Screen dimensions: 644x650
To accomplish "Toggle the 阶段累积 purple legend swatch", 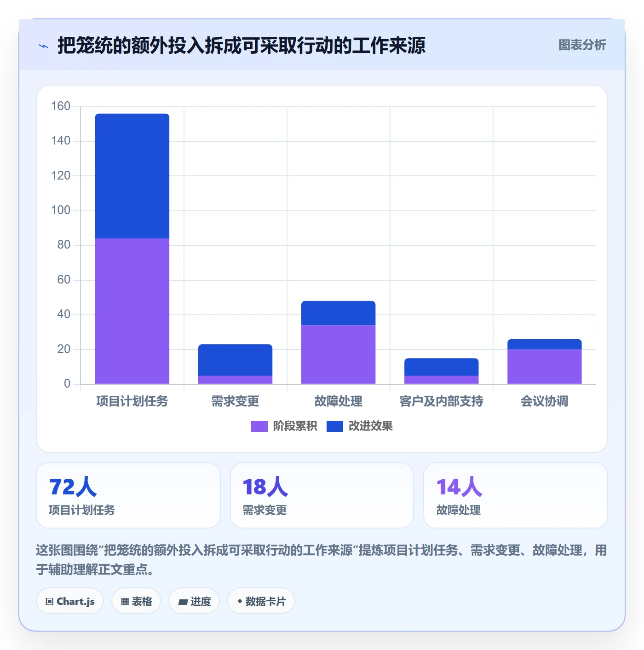I will tap(259, 426).
